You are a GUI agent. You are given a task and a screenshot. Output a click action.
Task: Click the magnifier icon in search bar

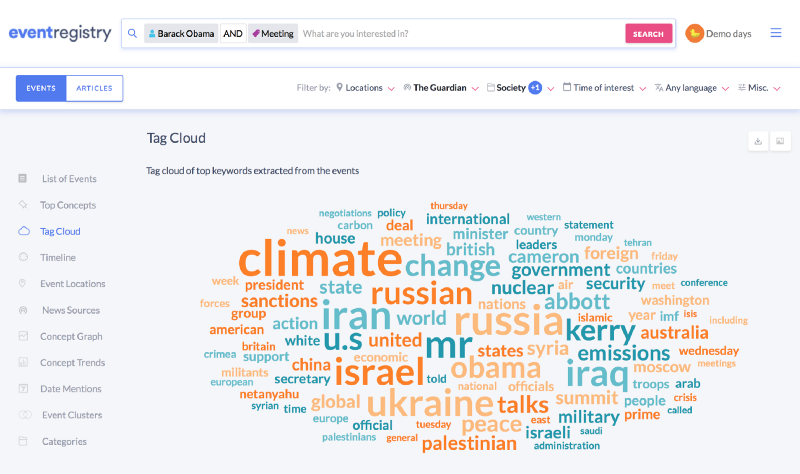[x=132, y=34]
